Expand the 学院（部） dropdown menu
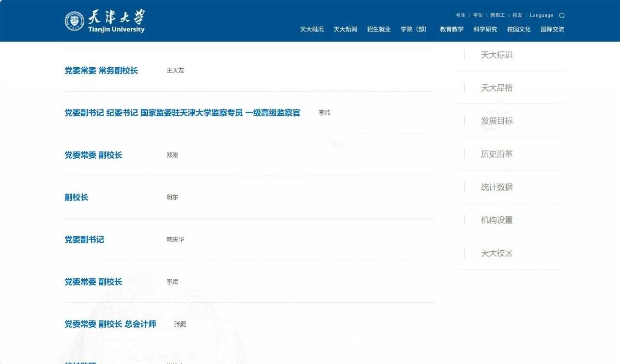This screenshot has height=364, width=620. tap(413, 29)
